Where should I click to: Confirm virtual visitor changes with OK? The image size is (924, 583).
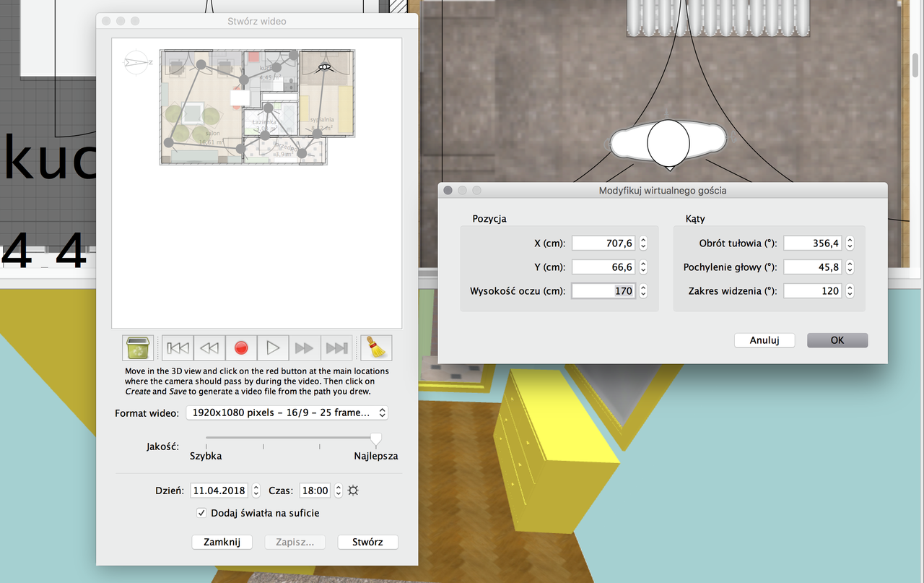[x=837, y=340]
